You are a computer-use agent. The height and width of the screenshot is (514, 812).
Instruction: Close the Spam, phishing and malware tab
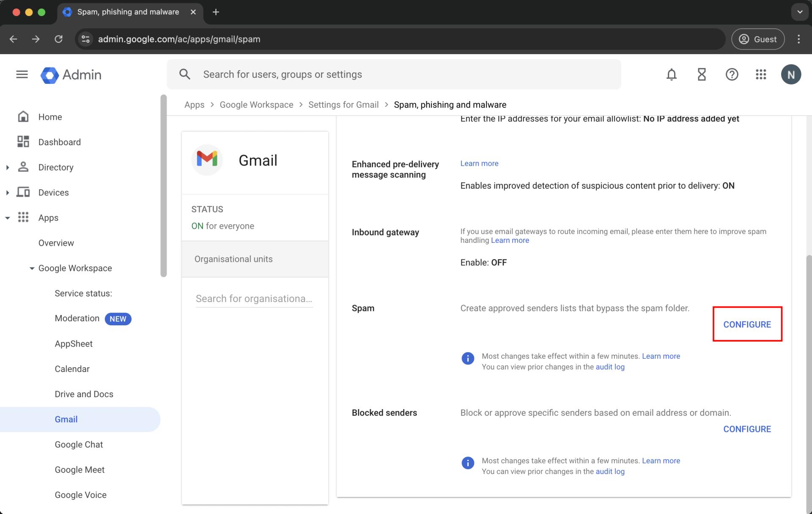[193, 12]
